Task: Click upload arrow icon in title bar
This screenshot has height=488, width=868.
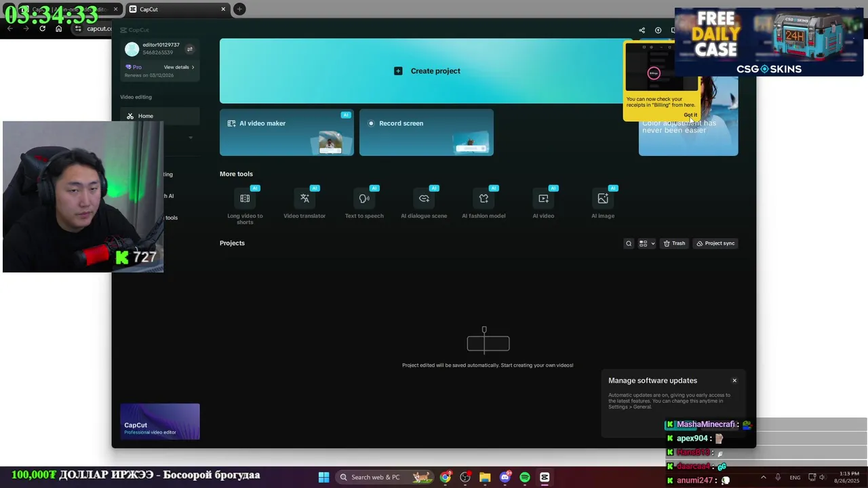Action: 658,30
